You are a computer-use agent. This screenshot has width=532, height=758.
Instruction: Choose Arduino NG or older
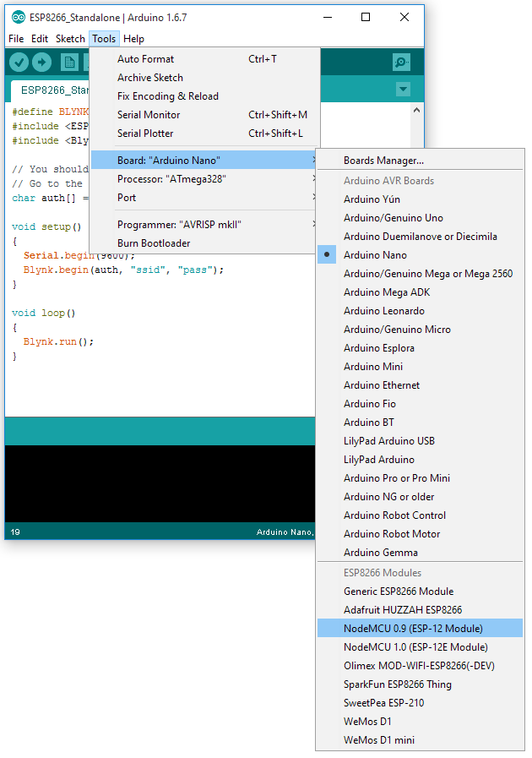[x=420, y=497]
